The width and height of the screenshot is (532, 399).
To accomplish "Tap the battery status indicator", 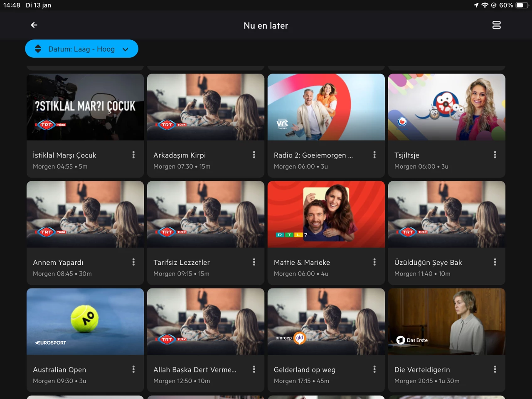I will (522, 5).
